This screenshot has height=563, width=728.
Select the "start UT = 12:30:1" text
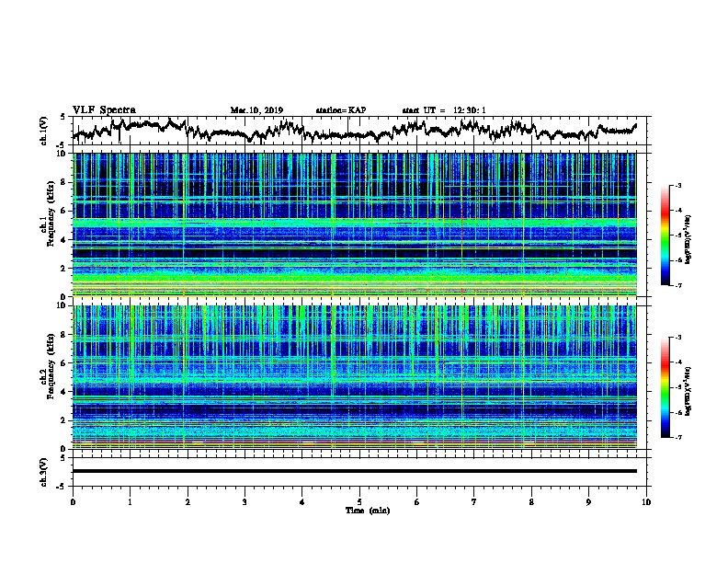point(444,110)
